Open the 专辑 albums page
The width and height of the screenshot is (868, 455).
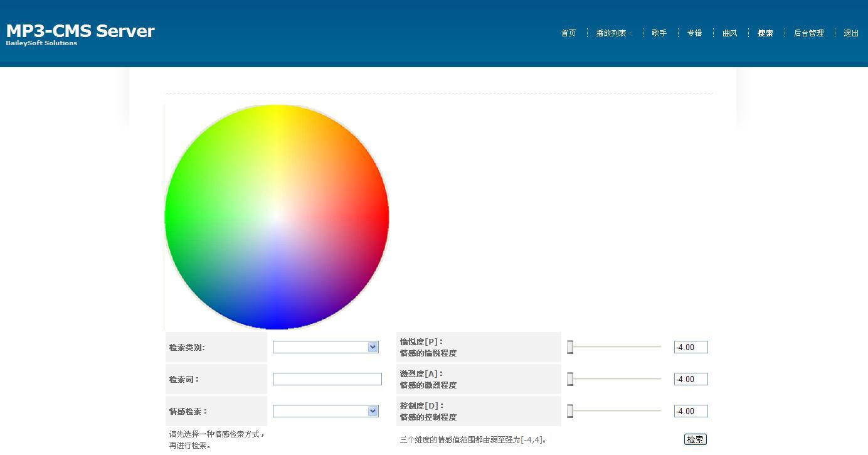click(x=694, y=33)
